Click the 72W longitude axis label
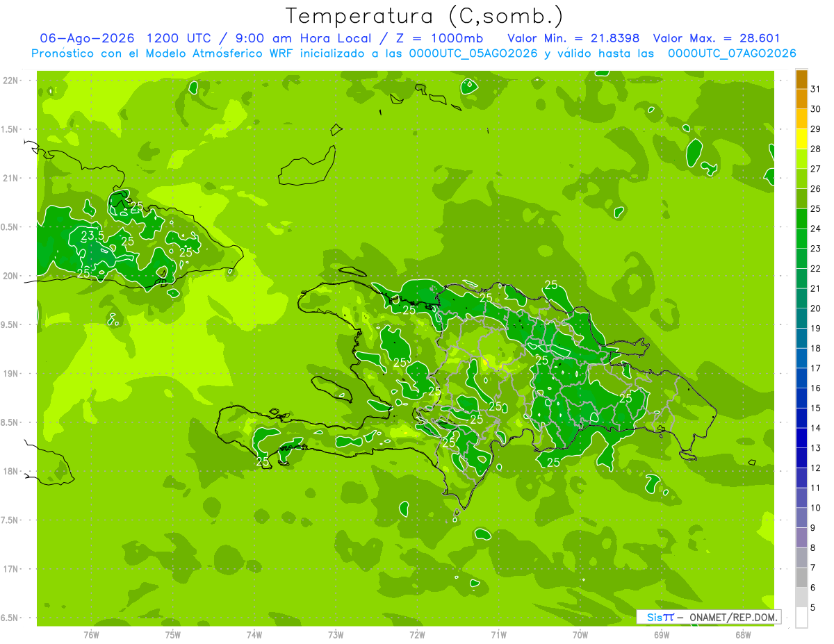 [x=417, y=635]
